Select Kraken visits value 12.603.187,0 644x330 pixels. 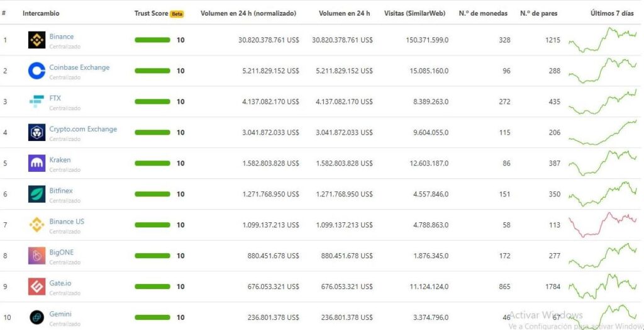[429, 163]
